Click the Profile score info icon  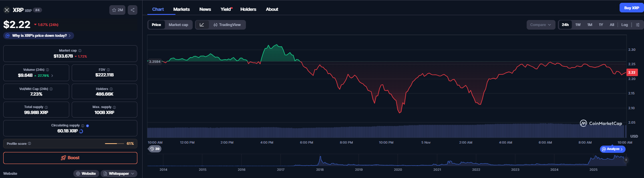point(30,144)
